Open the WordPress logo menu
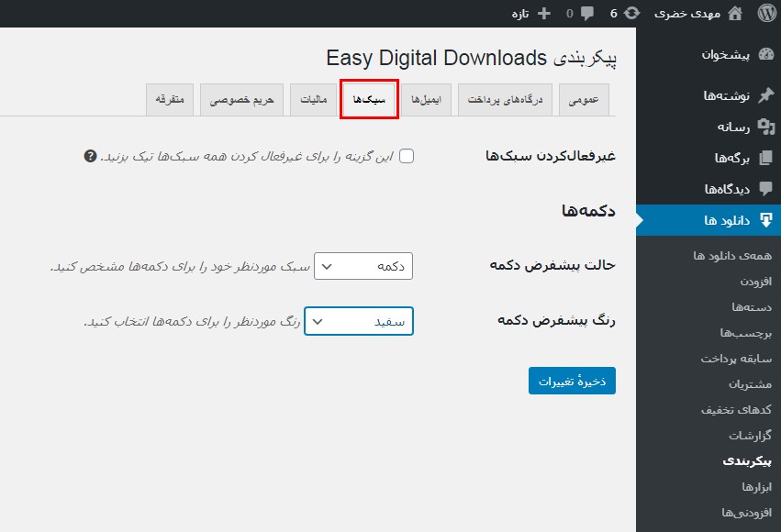 tap(767, 14)
